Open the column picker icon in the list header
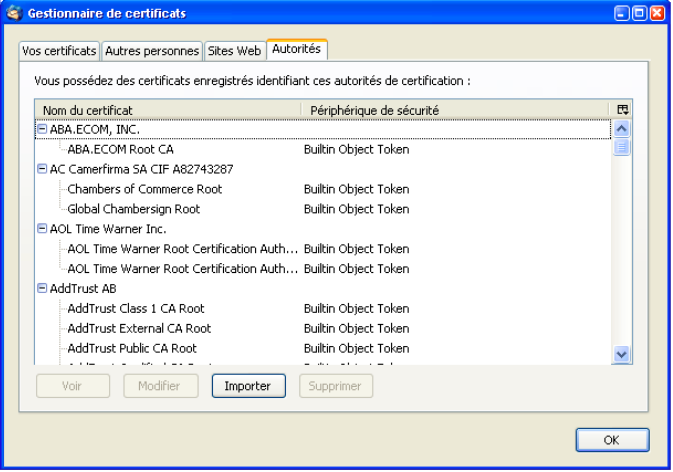This screenshot has height=472, width=673. [622, 110]
